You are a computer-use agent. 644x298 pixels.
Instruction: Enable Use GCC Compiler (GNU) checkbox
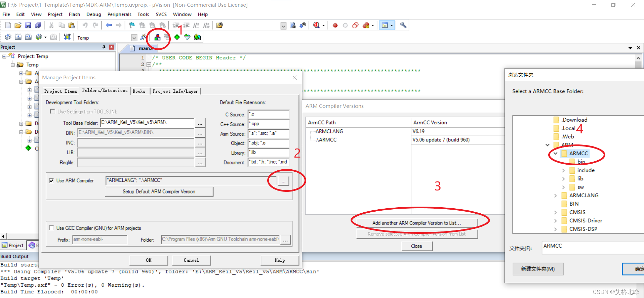click(x=51, y=228)
